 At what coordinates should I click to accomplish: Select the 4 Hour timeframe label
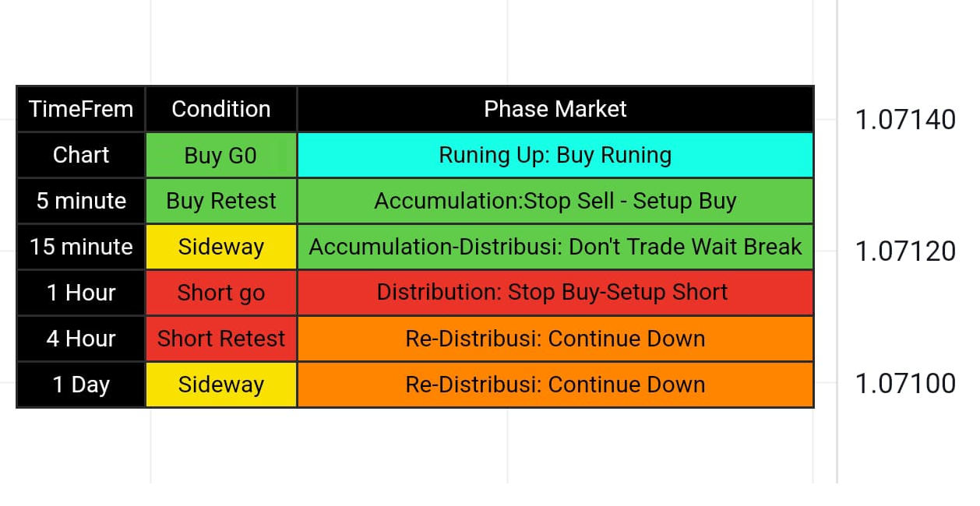click(x=81, y=339)
